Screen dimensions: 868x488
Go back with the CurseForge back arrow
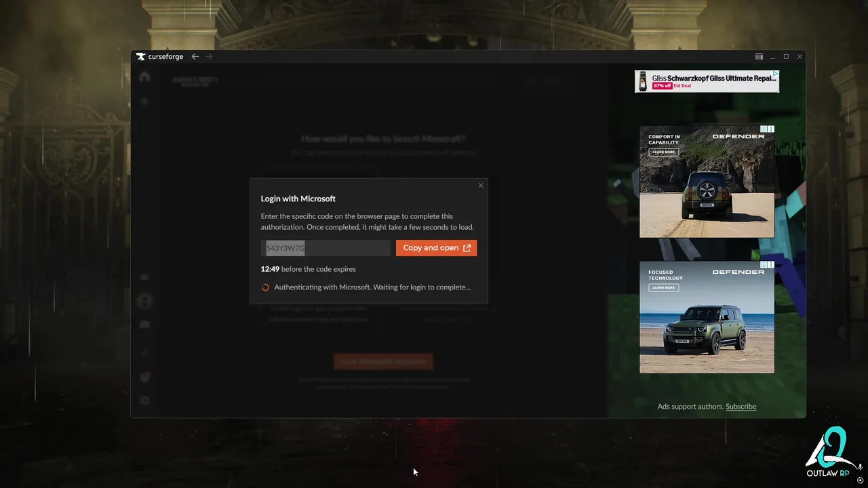click(195, 57)
